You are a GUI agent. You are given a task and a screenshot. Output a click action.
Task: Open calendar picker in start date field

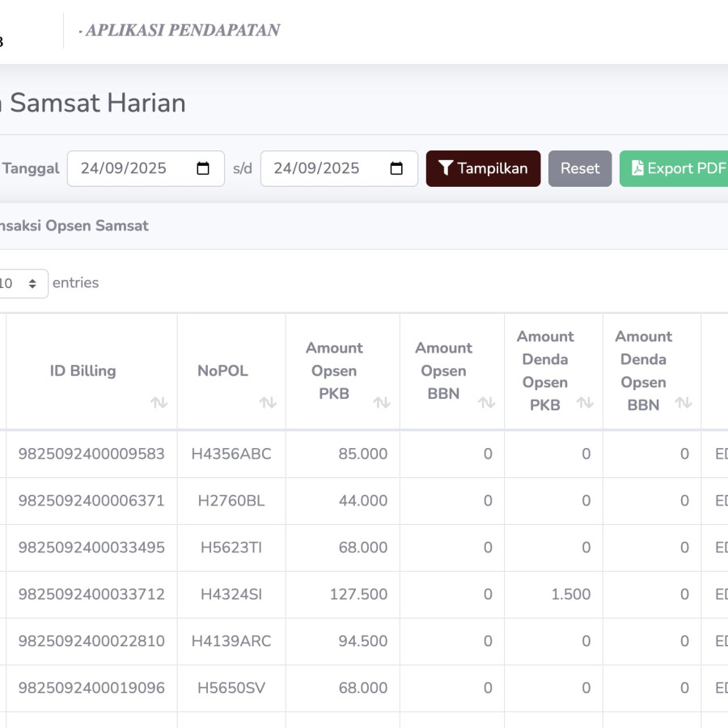click(203, 168)
